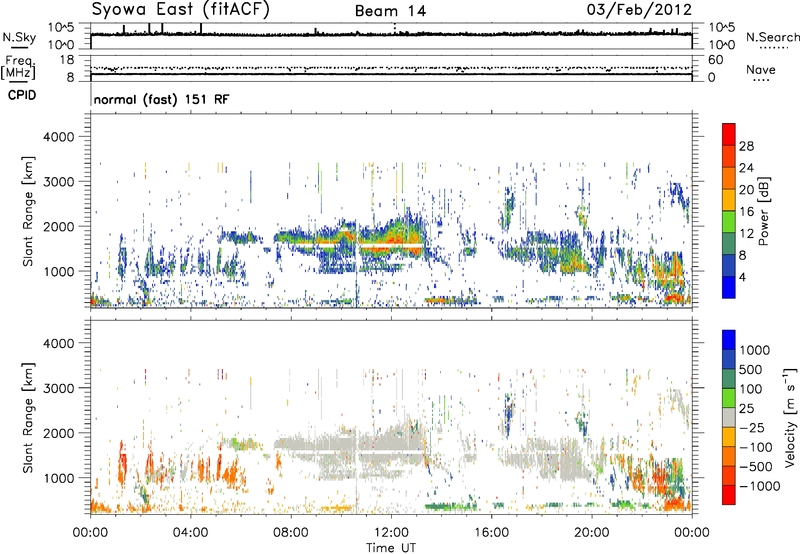Screen dimensions: 800x554
Task: Click the 'Beam 14' label
Action: 390,11
